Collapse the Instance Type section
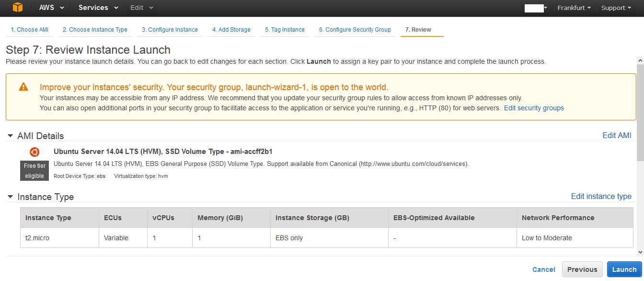 coord(10,197)
